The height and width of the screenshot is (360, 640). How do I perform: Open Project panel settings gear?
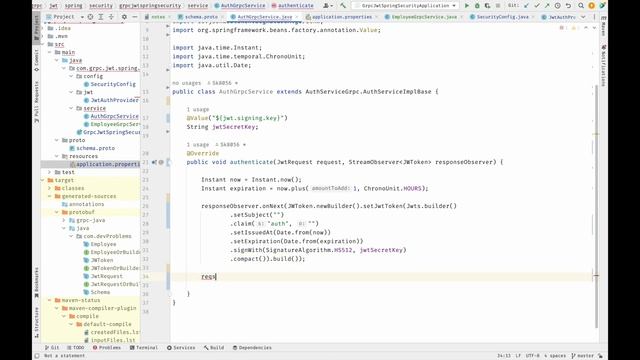point(124,17)
